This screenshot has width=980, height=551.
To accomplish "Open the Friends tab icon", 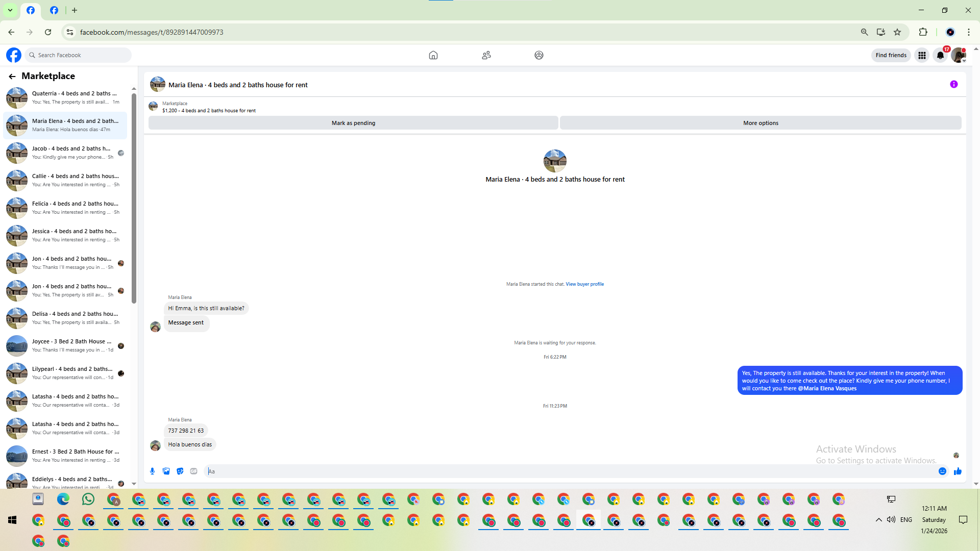I will [486, 55].
